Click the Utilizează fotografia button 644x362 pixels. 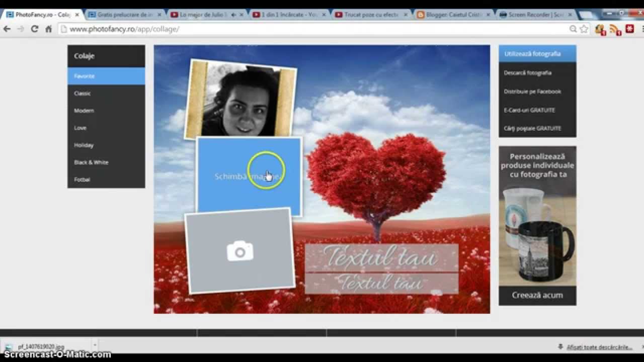[x=537, y=53]
